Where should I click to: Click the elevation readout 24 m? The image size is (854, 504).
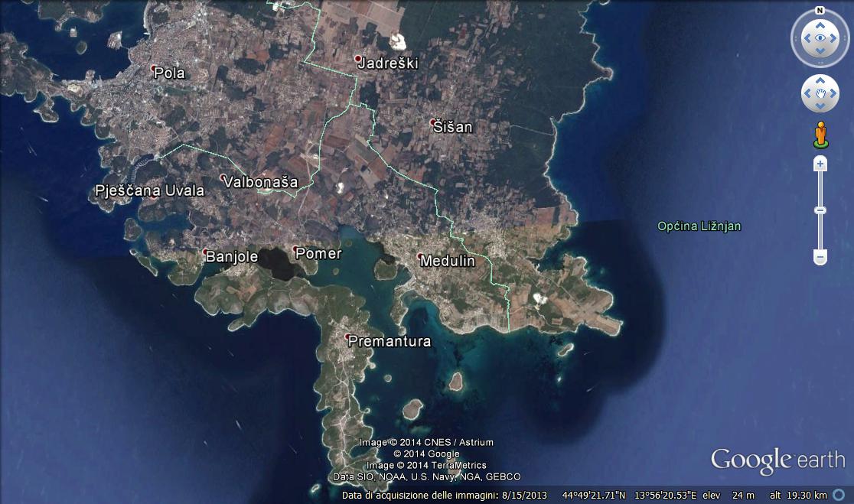click(744, 496)
